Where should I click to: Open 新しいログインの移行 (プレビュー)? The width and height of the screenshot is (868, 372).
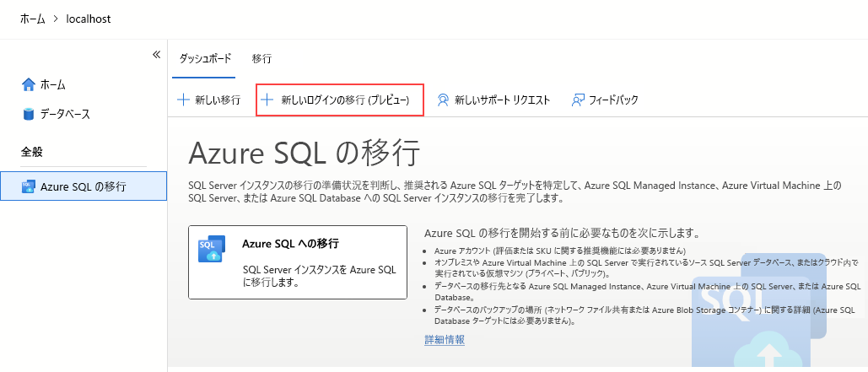pyautogui.click(x=340, y=100)
